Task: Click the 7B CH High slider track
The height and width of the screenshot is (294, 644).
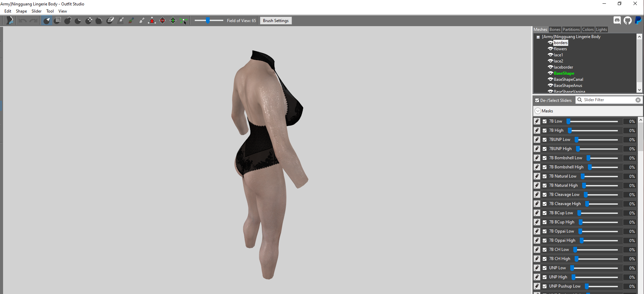Action: (x=596, y=259)
